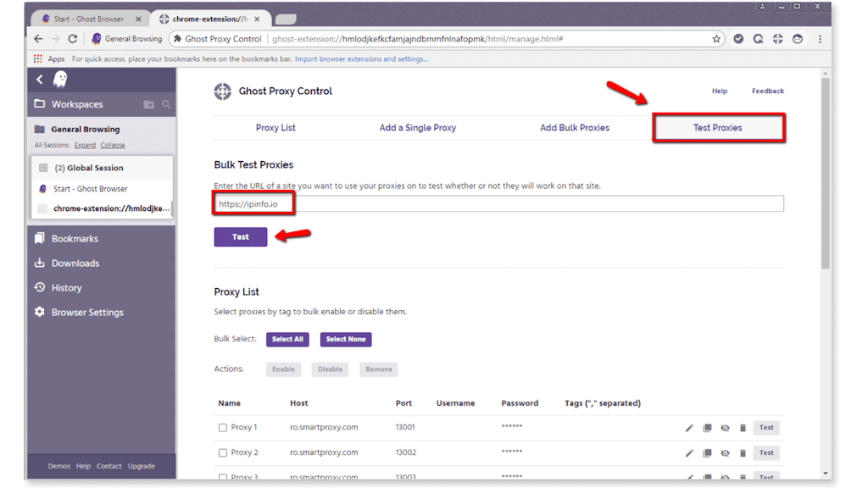Bookmark this page with the star icon
868x488 pixels.
tap(716, 39)
